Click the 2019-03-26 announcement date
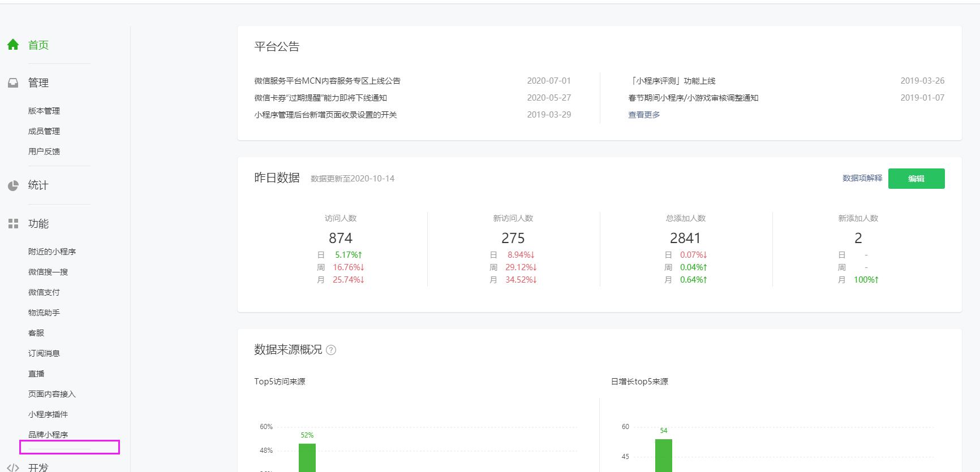 tap(922, 81)
